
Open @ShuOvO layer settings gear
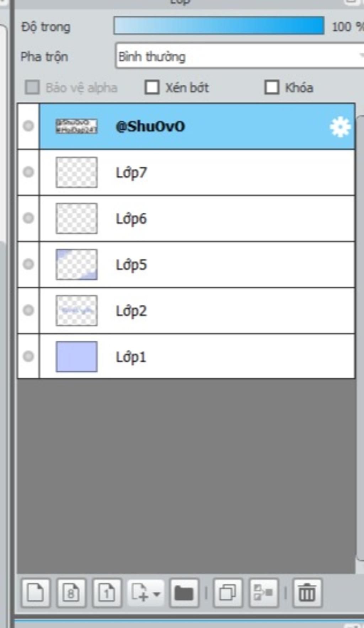click(340, 127)
